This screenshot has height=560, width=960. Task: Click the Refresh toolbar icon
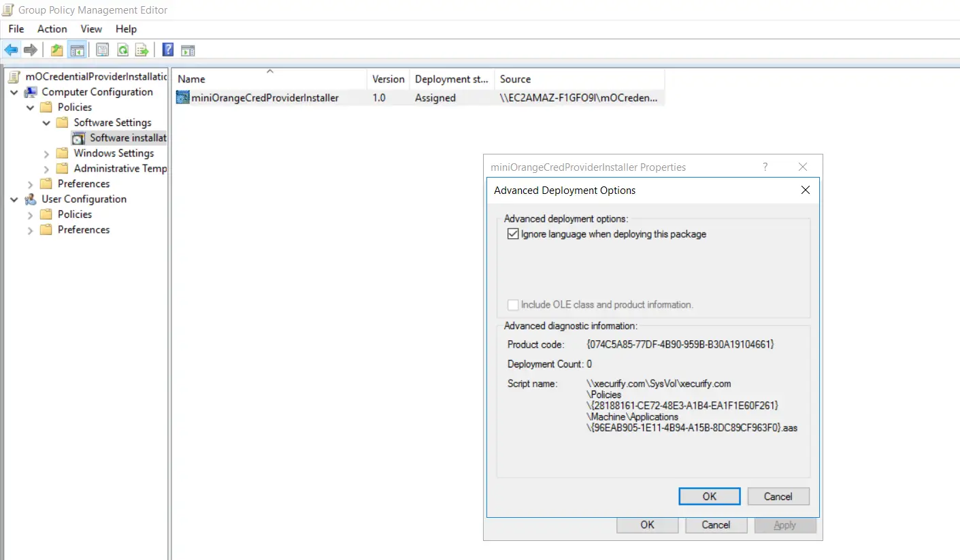(x=122, y=50)
